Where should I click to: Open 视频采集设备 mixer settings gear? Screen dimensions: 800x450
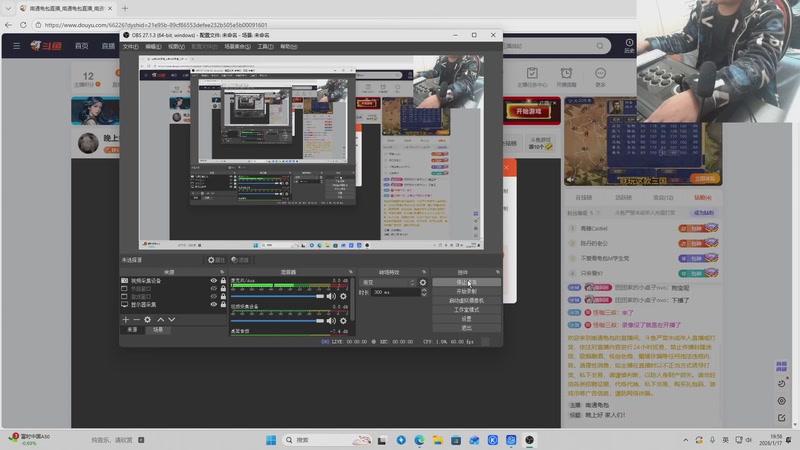pos(343,321)
